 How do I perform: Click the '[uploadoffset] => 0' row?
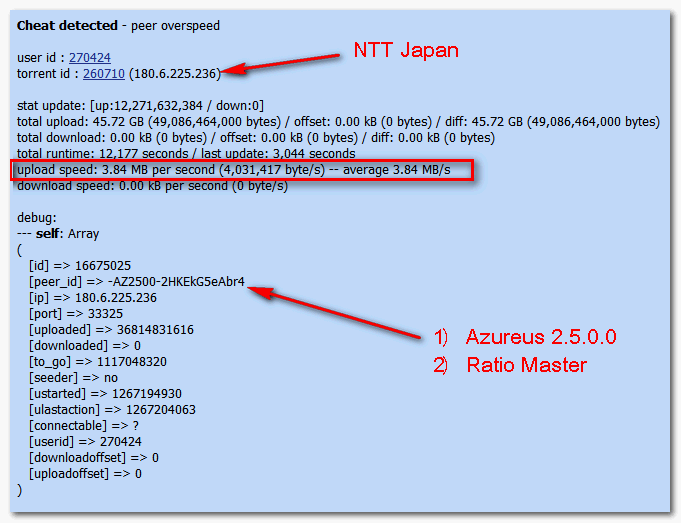(85, 473)
